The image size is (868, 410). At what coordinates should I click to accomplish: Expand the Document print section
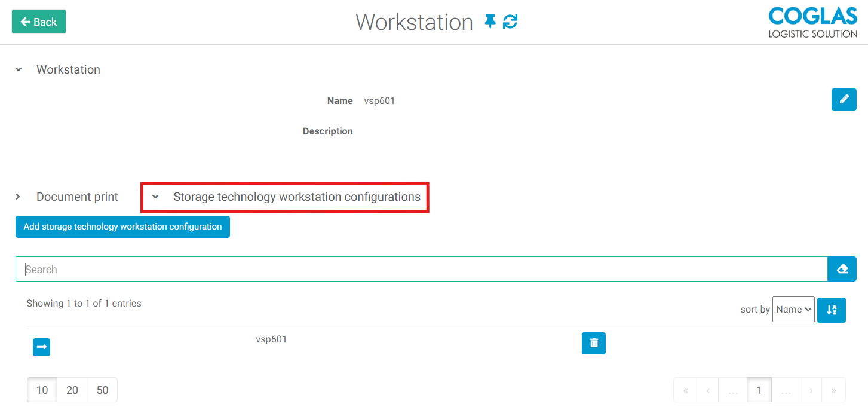tap(18, 197)
